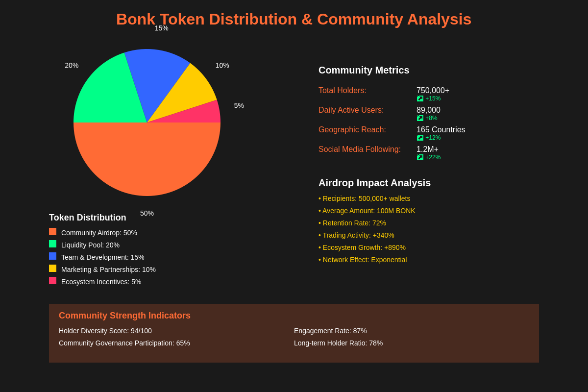Click Ecosystem Growth: +890% bullet
Viewport: 588px width, 392px height.
362,247
